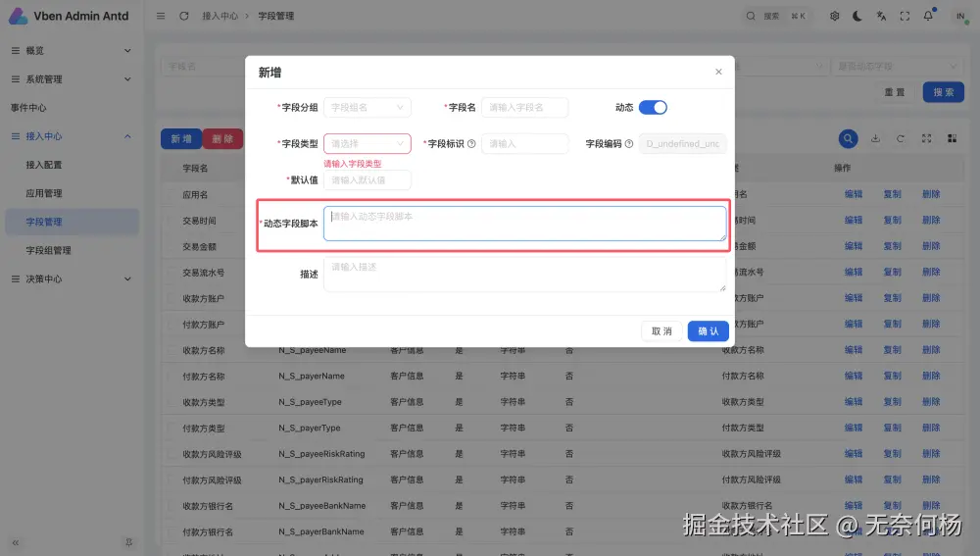Click the table refresh icon
980x556 pixels.
coord(901,139)
